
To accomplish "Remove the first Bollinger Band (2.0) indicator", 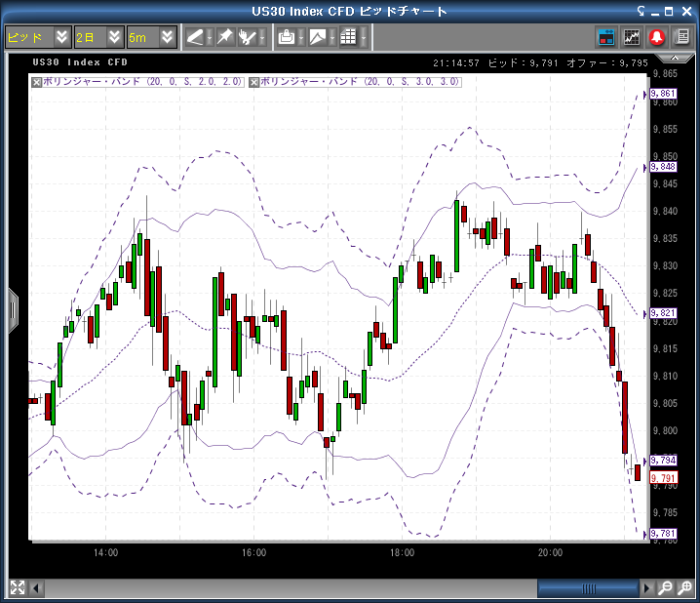I will click(37, 82).
